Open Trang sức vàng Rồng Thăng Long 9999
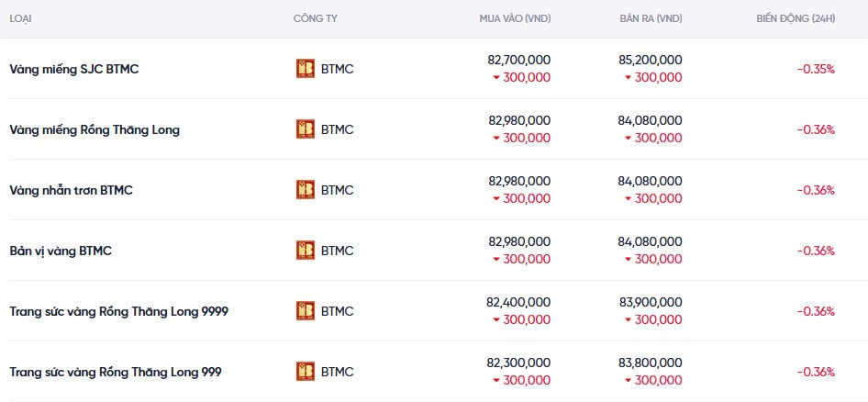Image resolution: width=868 pixels, height=402 pixels. tap(118, 311)
